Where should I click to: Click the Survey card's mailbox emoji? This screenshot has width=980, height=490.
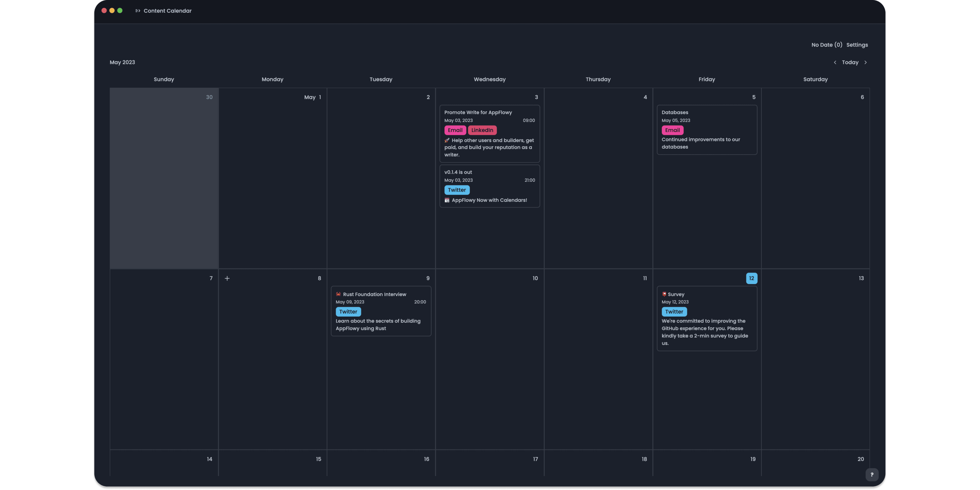(x=664, y=294)
